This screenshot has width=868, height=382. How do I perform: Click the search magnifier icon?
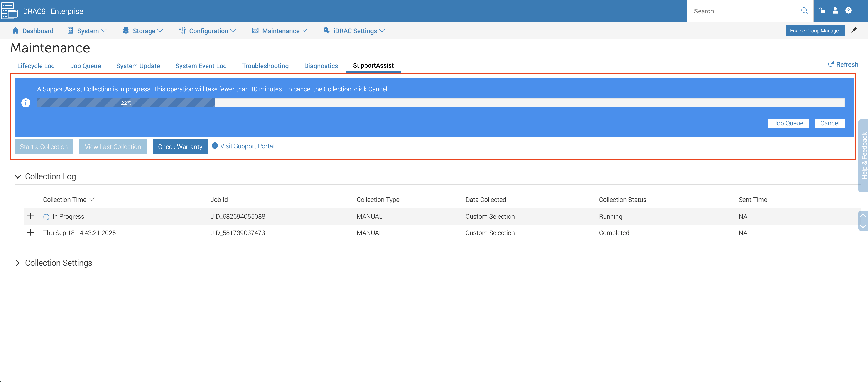[804, 11]
